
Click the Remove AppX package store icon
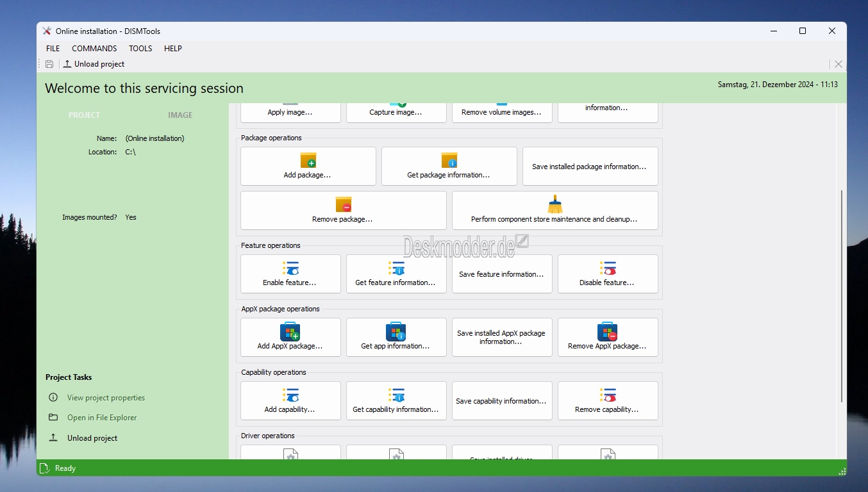coord(608,331)
